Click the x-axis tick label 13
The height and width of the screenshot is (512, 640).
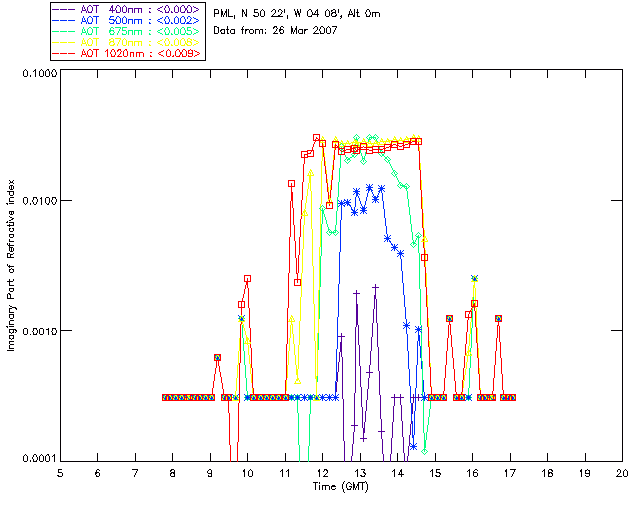360,473
